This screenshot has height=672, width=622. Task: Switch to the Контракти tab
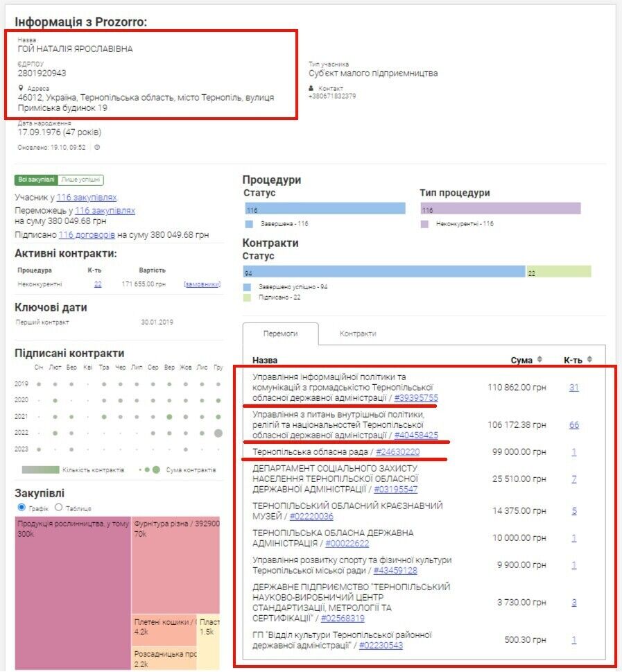tap(358, 334)
